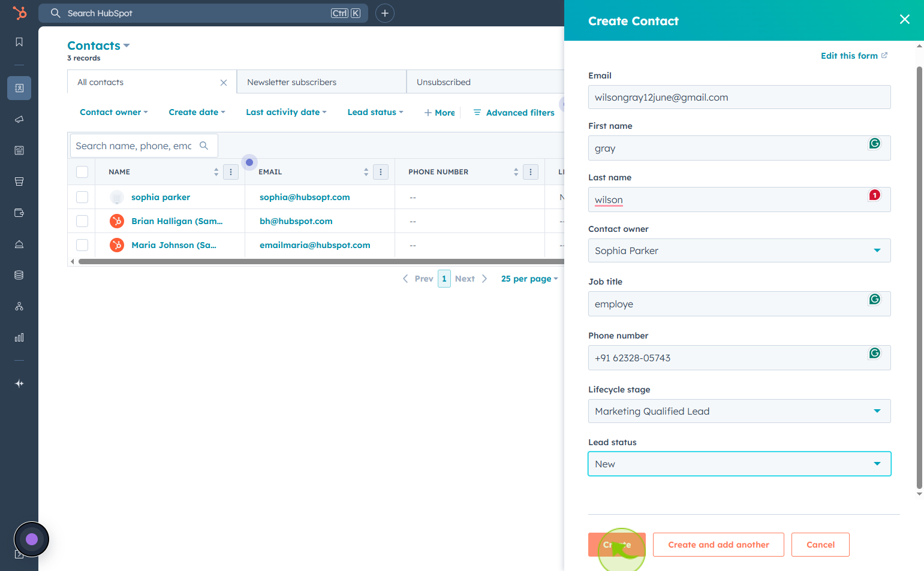Open Lifecycle stage Marketing Qualified Lead dropdown
Viewport: 924px width, 571px height.
tap(739, 411)
